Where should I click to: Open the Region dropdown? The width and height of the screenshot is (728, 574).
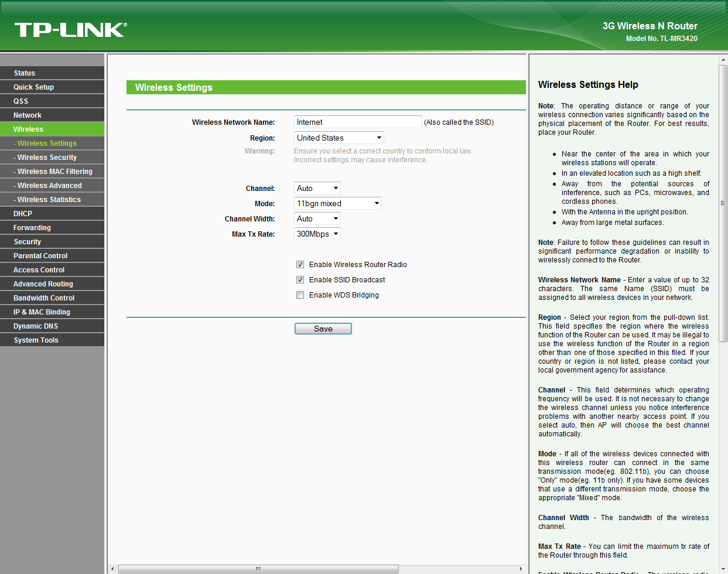(x=339, y=138)
